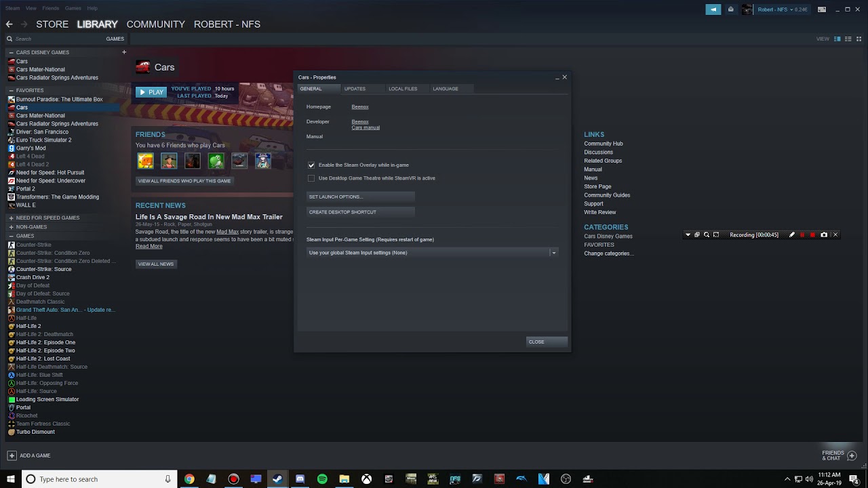Take a screenshot with recorder camera icon
The height and width of the screenshot is (488, 868).
pyautogui.click(x=824, y=235)
